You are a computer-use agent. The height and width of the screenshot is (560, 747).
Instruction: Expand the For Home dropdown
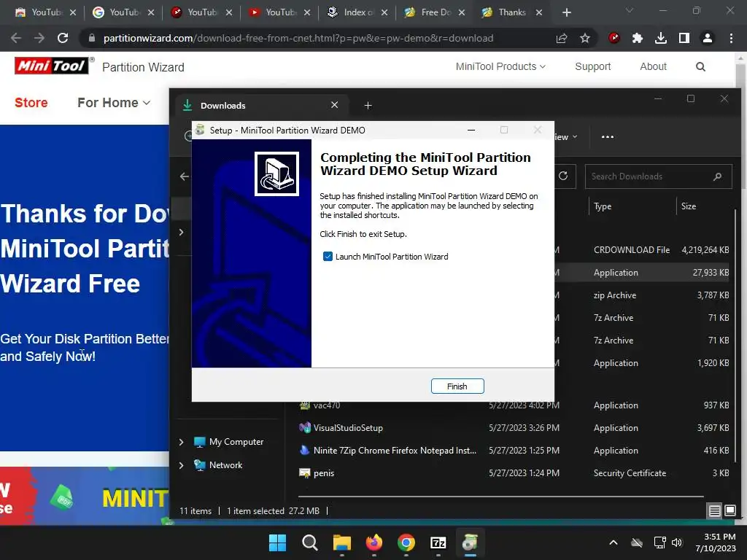click(x=114, y=102)
